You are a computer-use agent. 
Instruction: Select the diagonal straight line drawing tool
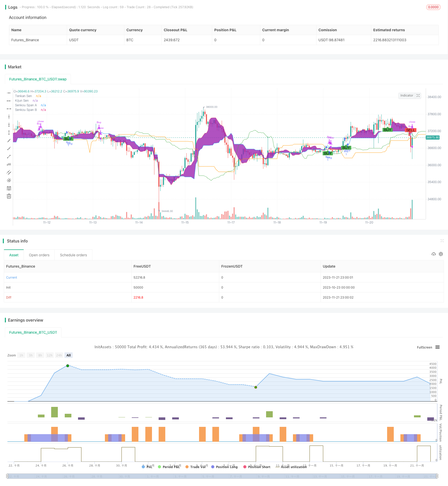coord(9,141)
